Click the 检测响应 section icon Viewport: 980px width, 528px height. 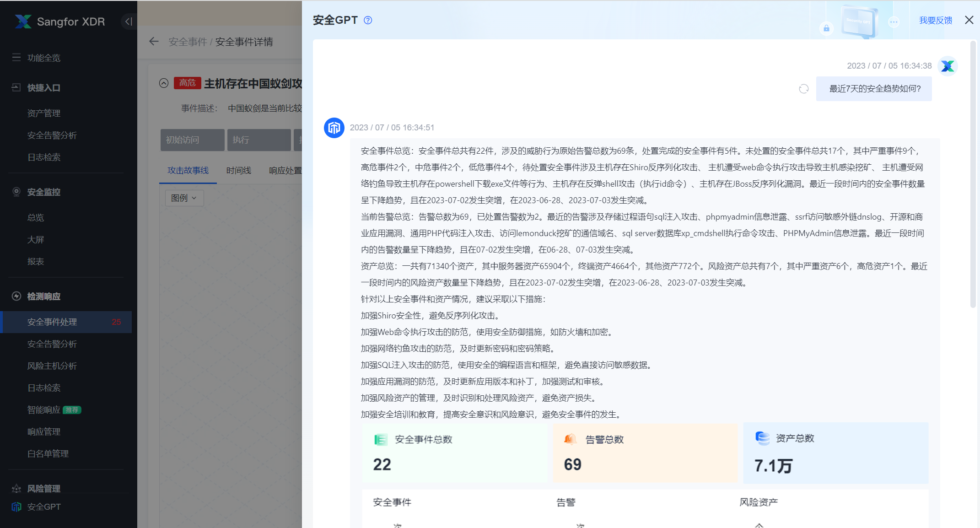(16, 296)
